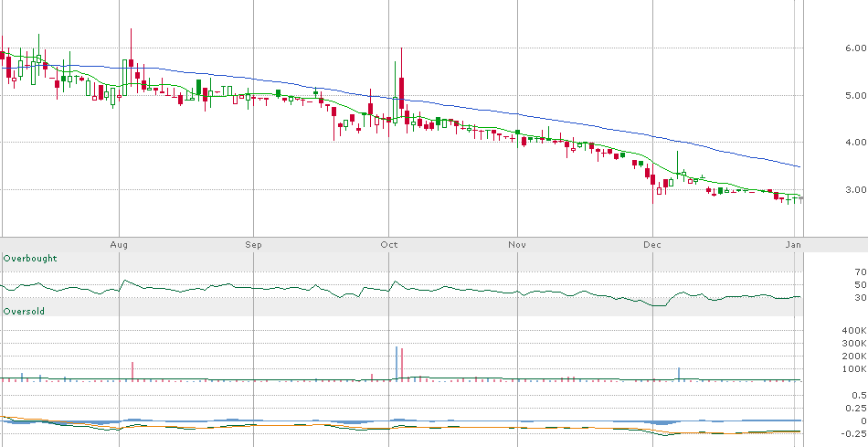Screen dimensions: 868x447
Task: Click the Sep label on the time axis
Action: click(253, 245)
